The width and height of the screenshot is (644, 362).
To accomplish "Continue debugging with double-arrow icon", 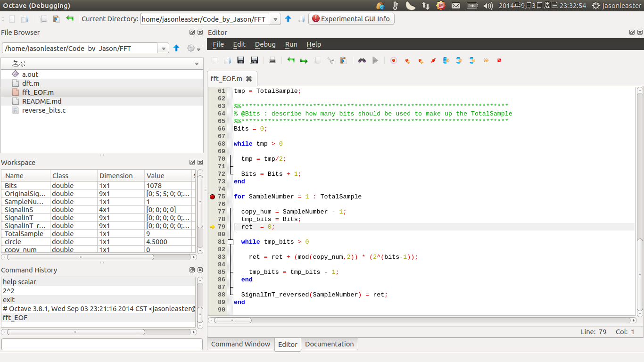I will [486, 60].
